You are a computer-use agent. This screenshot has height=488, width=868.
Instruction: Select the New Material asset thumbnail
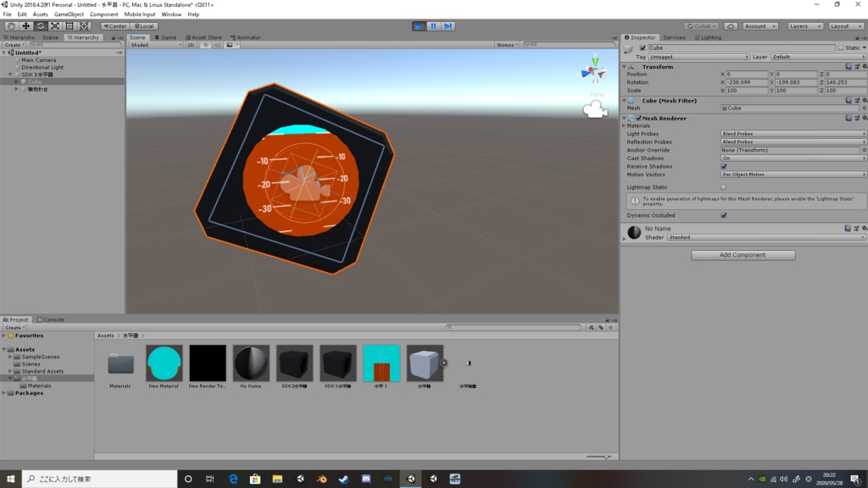click(164, 363)
